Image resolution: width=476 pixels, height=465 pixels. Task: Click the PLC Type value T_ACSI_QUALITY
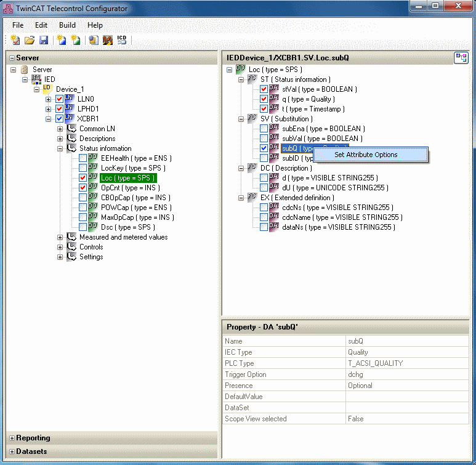pos(376,363)
